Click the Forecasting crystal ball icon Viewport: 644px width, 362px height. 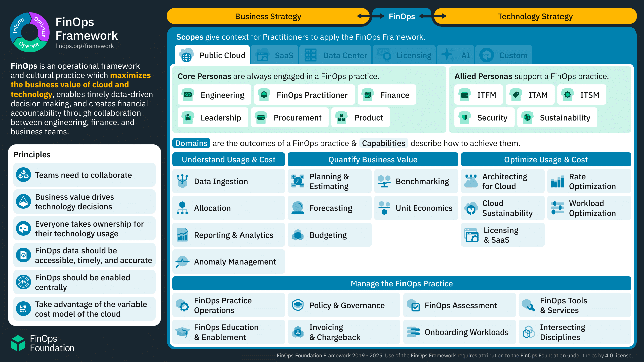[x=298, y=208]
